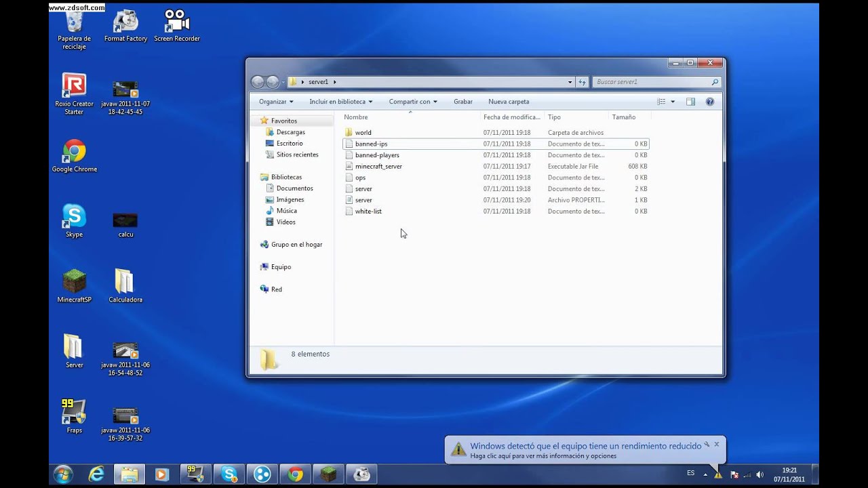The width and height of the screenshot is (868, 488).
Task: Sort by Fecha de modificación column
Action: (512, 117)
